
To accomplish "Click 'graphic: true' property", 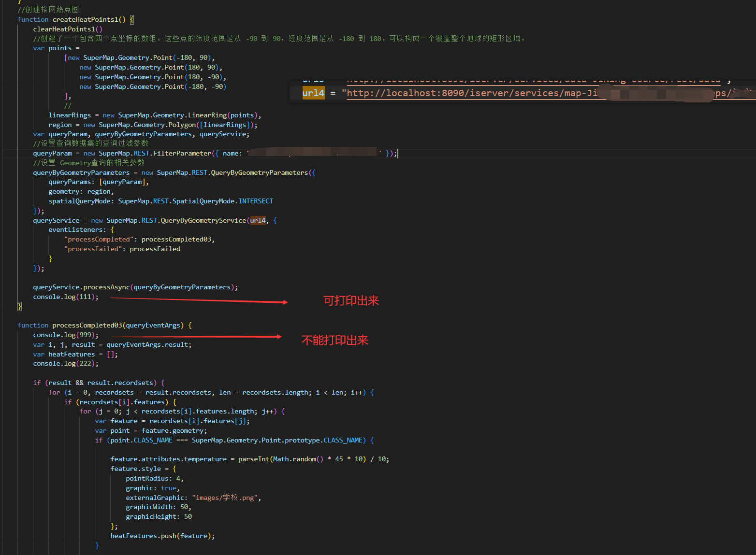I will [x=153, y=488].
